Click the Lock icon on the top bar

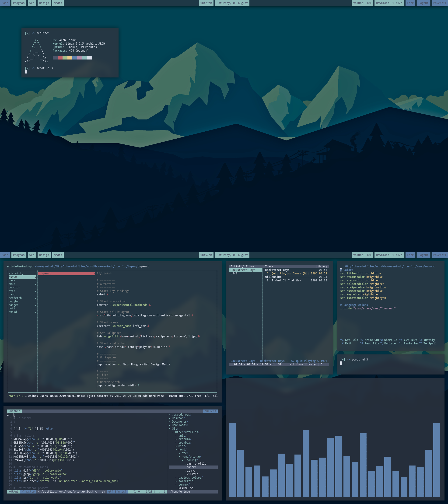click(410, 3)
